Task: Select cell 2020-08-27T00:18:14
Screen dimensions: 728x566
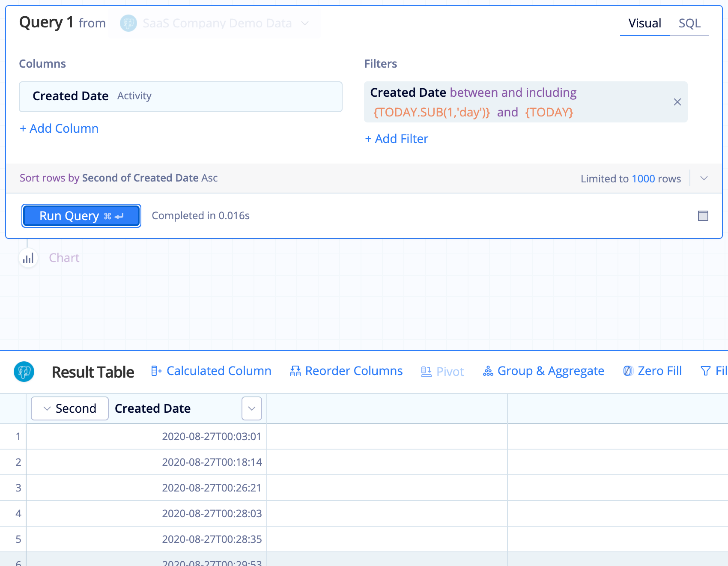Action: [x=146, y=462]
